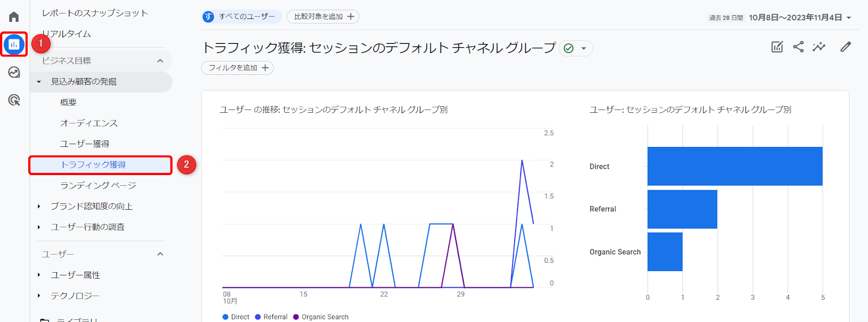Toggle the Organic Search legend series

pos(321,317)
